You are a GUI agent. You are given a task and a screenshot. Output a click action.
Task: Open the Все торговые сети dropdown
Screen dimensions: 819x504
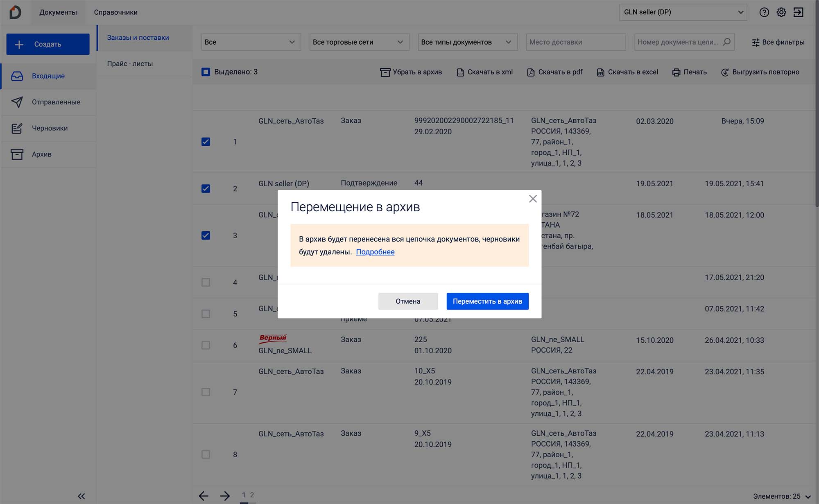click(x=359, y=42)
